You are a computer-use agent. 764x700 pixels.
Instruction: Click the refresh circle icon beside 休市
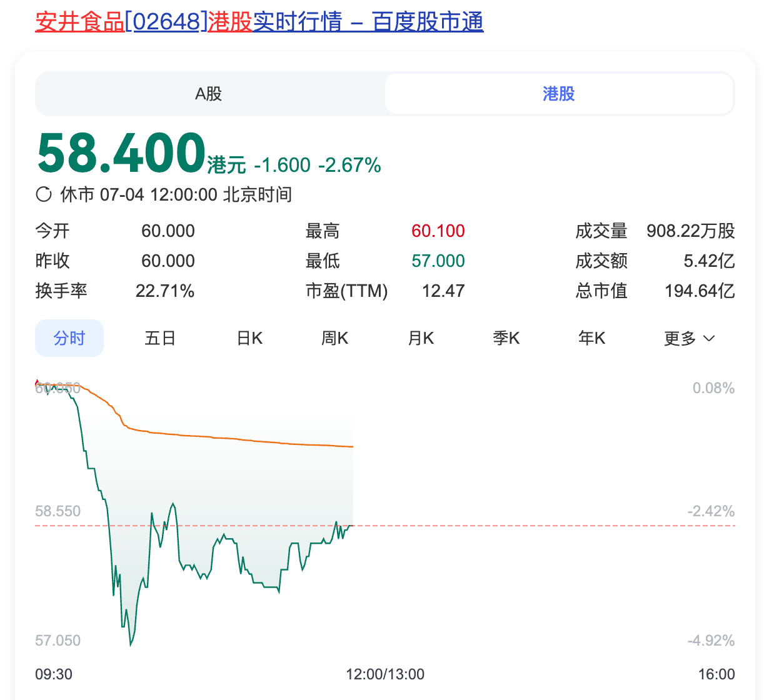coord(44,194)
